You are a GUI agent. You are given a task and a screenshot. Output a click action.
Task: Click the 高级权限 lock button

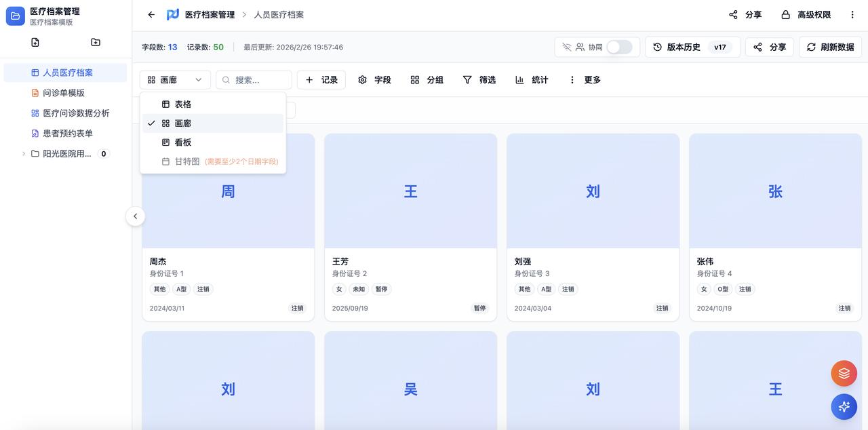(806, 14)
